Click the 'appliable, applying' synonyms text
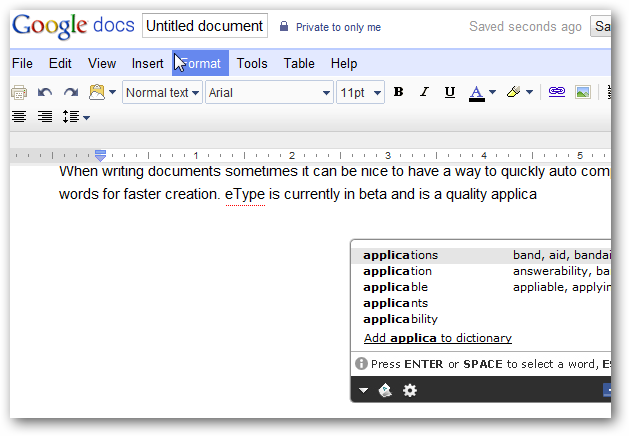Image resolution: width=629 pixels, height=436 pixels. (x=562, y=288)
